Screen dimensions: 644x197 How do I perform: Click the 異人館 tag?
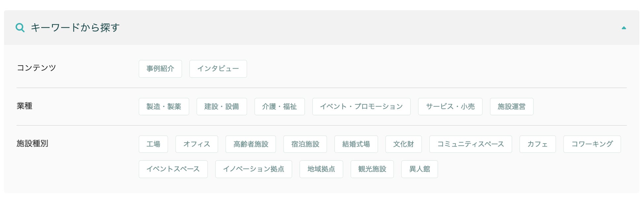tap(419, 169)
